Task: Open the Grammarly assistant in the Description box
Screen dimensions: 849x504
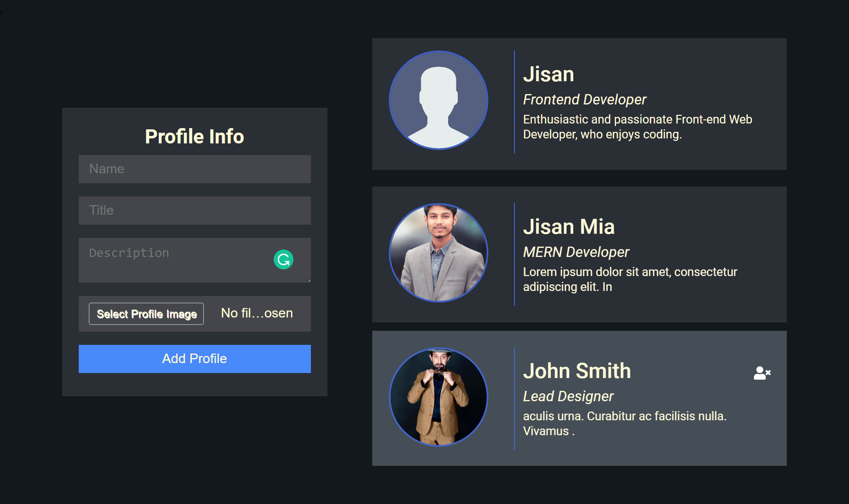Action: pyautogui.click(x=284, y=259)
